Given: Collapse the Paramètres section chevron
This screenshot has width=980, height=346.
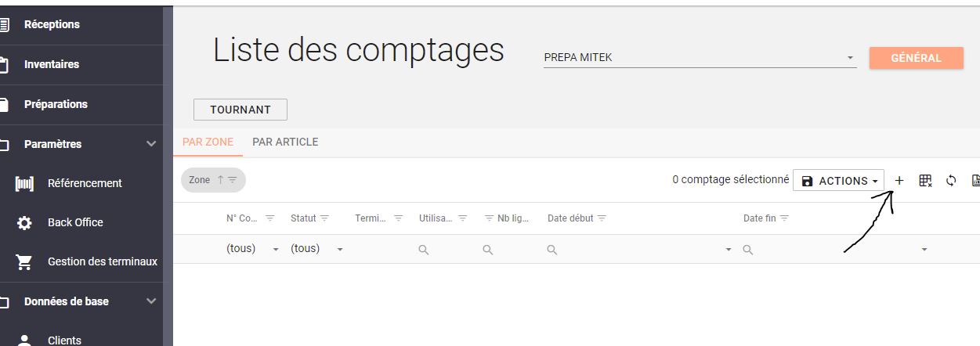Looking at the screenshot, I should pos(151,144).
